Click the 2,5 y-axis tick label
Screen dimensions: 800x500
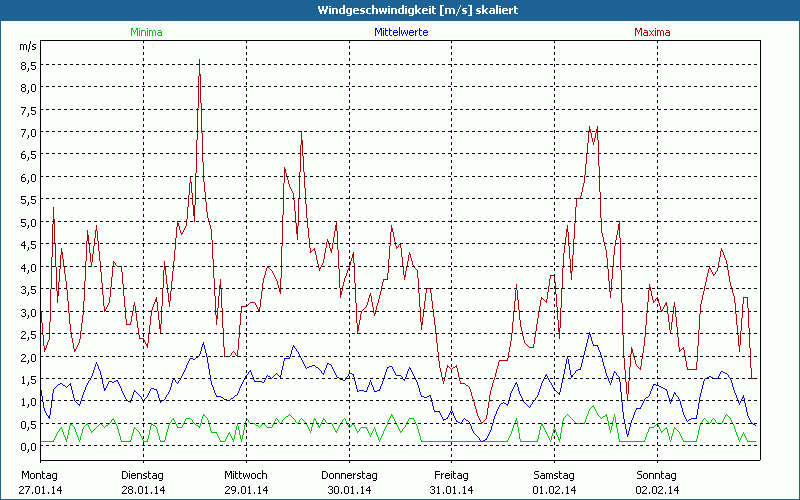pos(28,334)
